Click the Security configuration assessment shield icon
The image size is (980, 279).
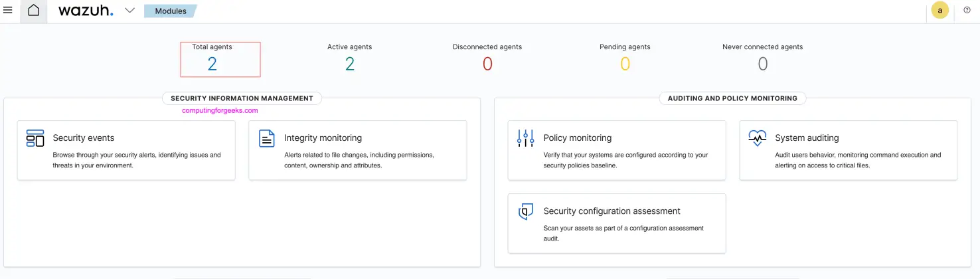coord(525,211)
